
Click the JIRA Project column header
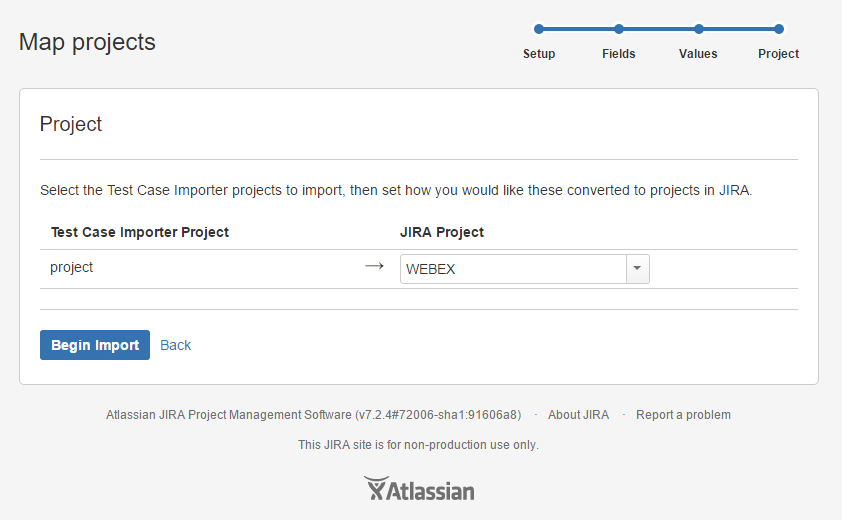(442, 232)
